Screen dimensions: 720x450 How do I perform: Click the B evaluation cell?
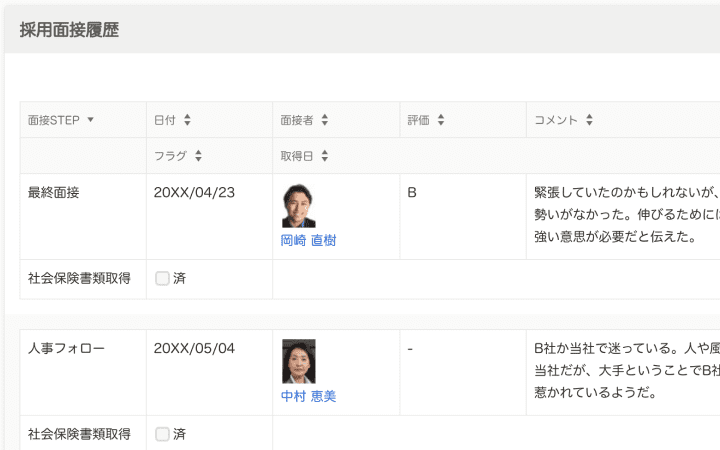point(412,192)
